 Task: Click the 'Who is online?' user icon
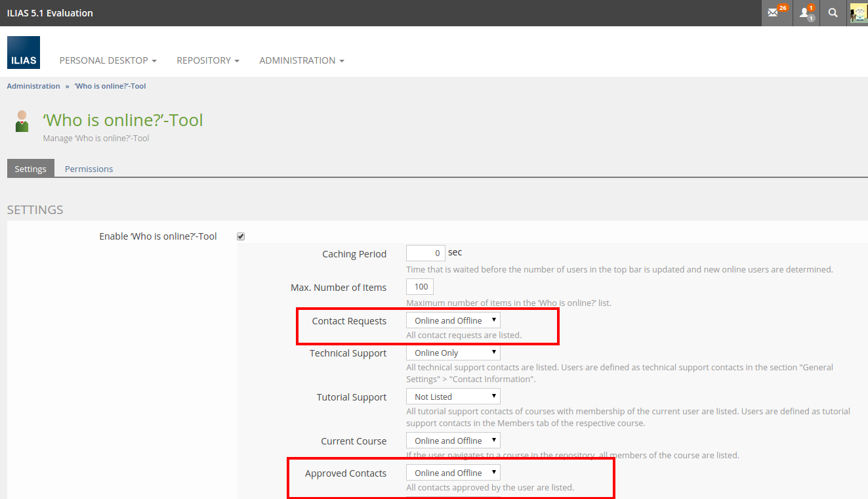point(22,121)
